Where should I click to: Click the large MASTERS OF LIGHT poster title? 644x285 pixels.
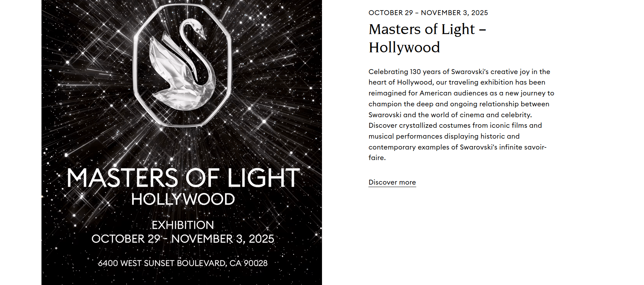[183, 178]
